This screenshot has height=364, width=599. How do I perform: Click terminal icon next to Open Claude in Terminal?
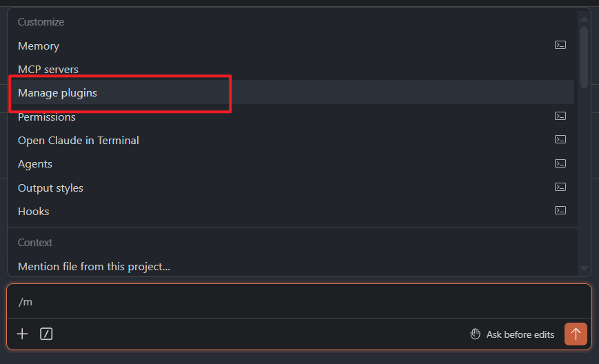point(560,139)
